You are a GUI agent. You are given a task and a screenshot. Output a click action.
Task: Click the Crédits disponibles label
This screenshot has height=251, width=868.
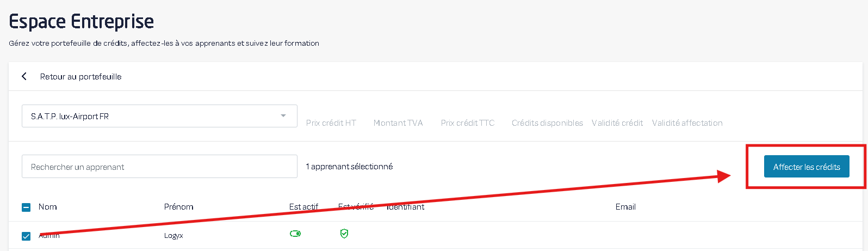(x=547, y=123)
